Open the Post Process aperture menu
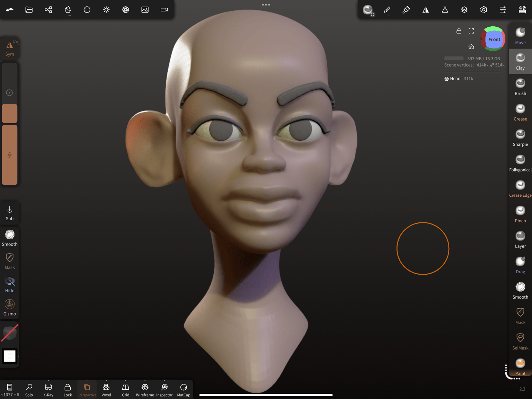This screenshot has width=532, height=399. 126,10
